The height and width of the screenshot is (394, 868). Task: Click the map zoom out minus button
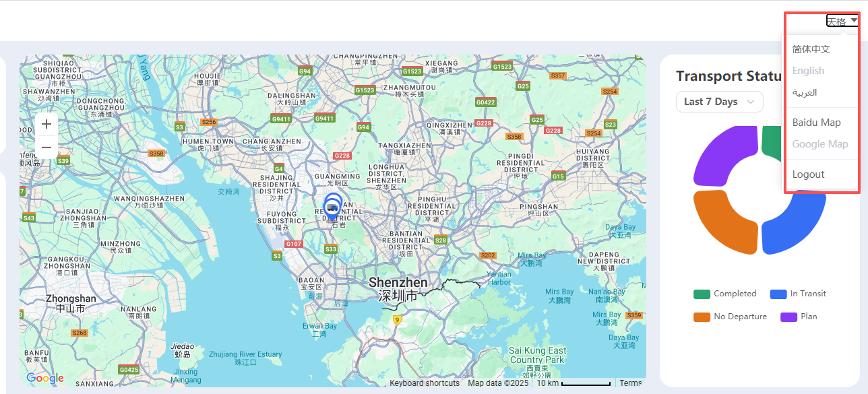click(46, 147)
